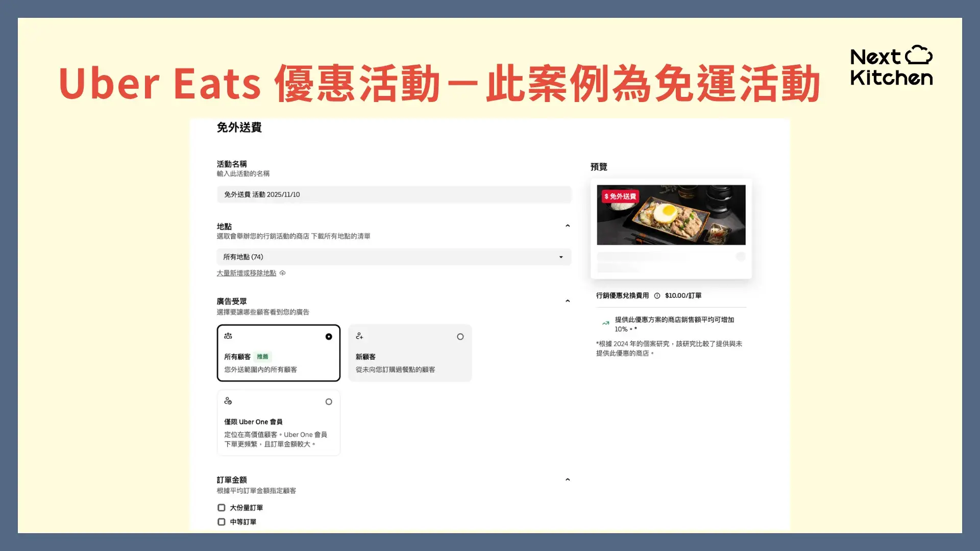Viewport: 980px width, 551px height.
Task: Collapse the 訂單金額 section
Action: pyautogui.click(x=568, y=479)
